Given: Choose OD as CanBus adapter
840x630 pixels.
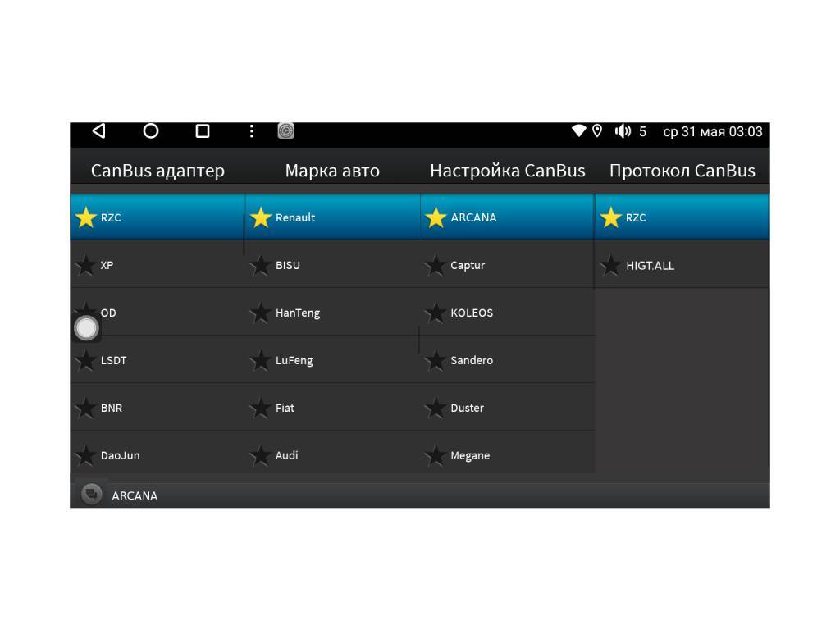Looking at the screenshot, I should coord(157,313).
